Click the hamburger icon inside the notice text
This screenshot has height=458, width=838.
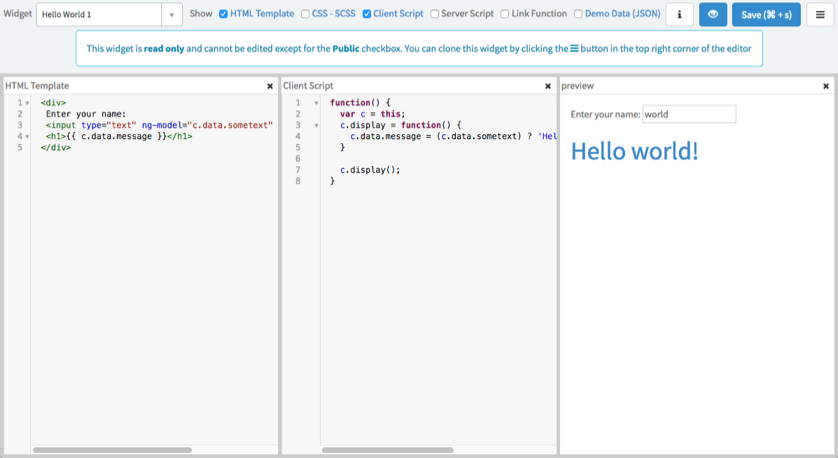point(574,49)
